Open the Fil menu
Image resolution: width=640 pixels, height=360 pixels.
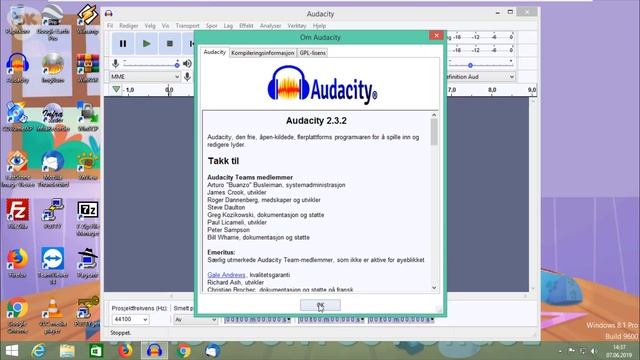110,26
